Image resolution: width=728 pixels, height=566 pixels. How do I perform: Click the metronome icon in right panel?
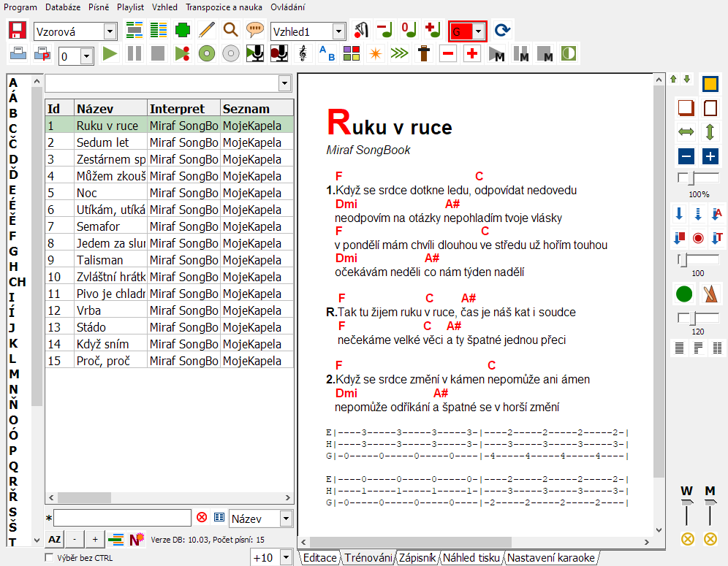click(x=710, y=294)
